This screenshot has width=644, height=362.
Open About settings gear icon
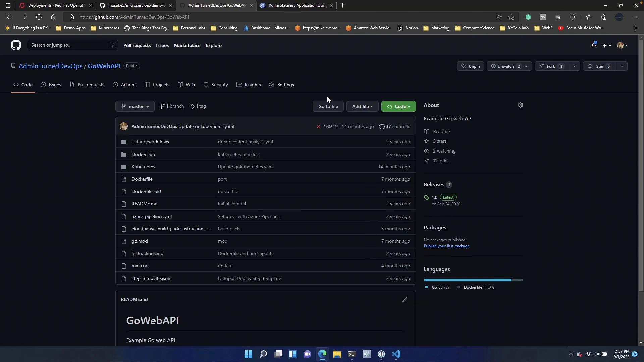coord(520,105)
